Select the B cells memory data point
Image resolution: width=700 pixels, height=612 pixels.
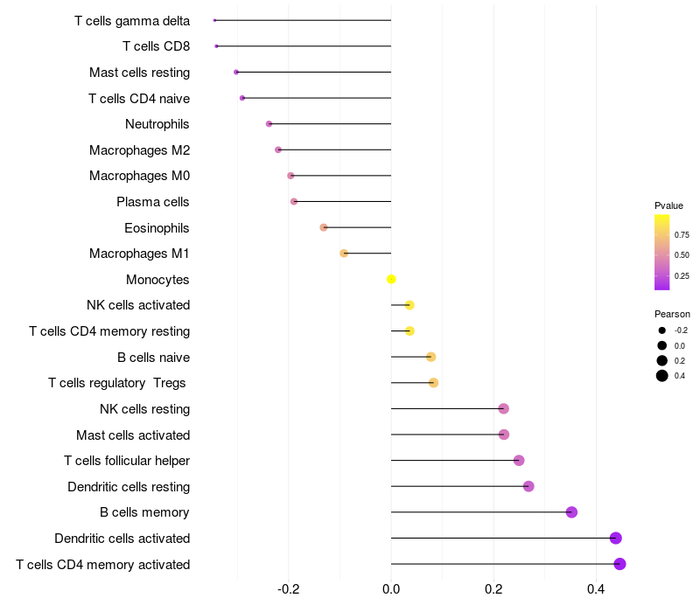pos(571,512)
